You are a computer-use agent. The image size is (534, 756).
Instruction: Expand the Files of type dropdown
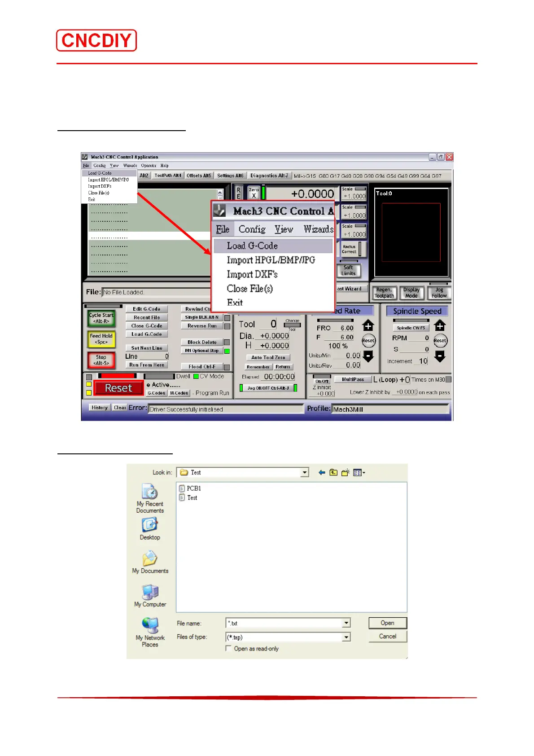coord(346,637)
